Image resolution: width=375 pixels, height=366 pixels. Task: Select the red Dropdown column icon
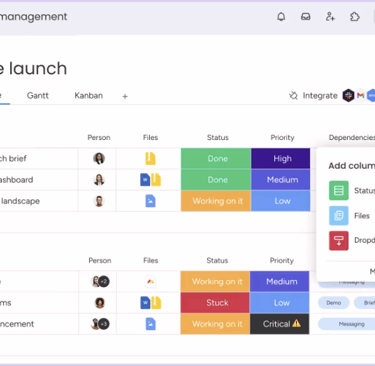[x=339, y=241]
